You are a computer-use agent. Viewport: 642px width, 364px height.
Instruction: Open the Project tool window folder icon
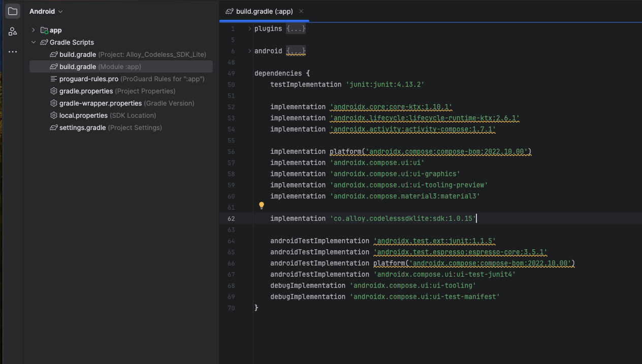click(13, 11)
